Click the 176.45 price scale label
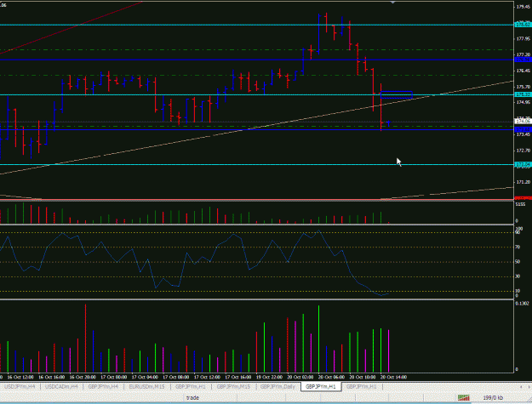The height and width of the screenshot is (404, 532). tap(523, 71)
